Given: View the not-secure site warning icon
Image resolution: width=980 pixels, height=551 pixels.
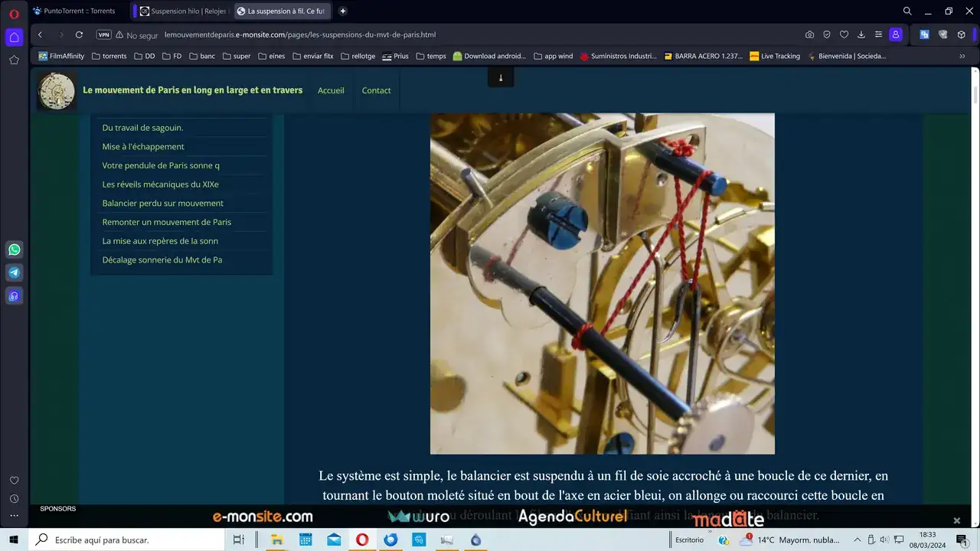Looking at the screenshot, I should (119, 34).
